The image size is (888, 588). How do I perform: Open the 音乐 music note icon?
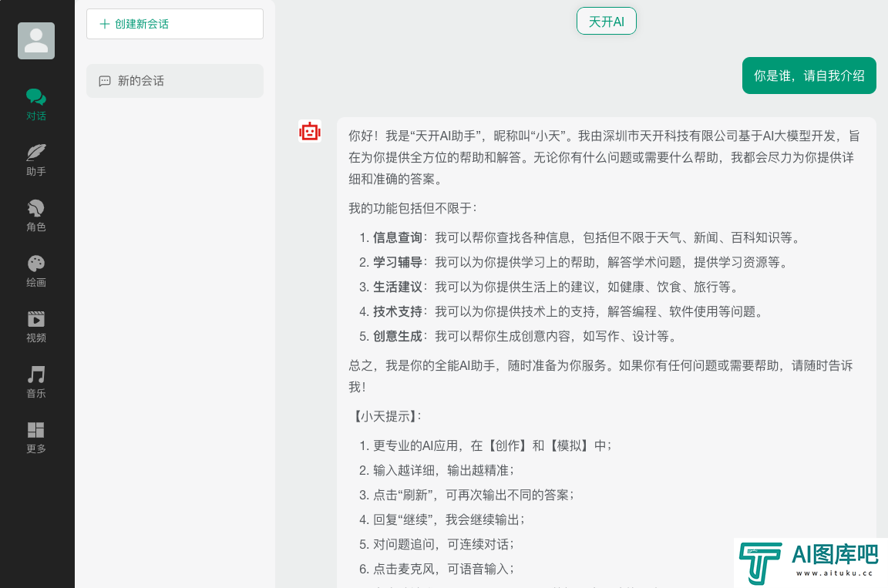click(x=36, y=374)
